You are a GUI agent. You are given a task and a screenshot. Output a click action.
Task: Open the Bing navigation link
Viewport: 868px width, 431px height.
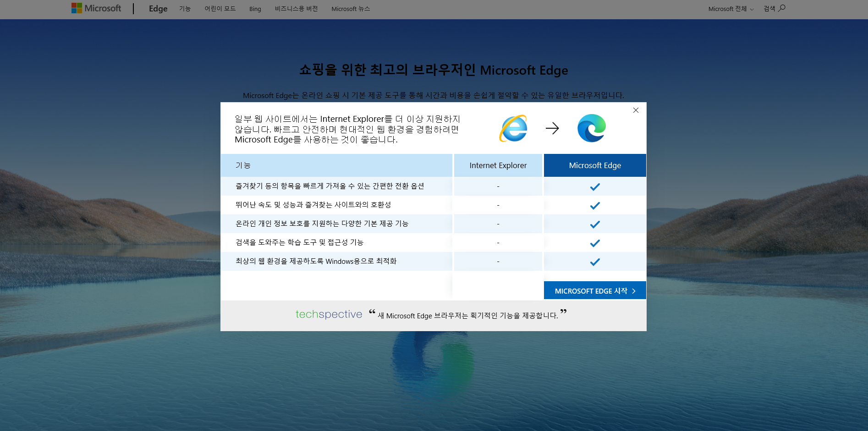(x=255, y=9)
